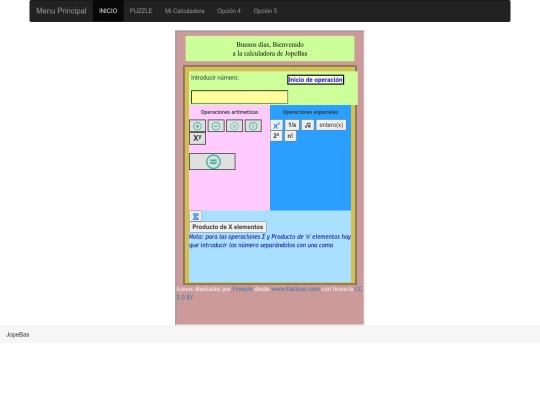
Task: Click the addition plus icon button
Action: click(197, 126)
